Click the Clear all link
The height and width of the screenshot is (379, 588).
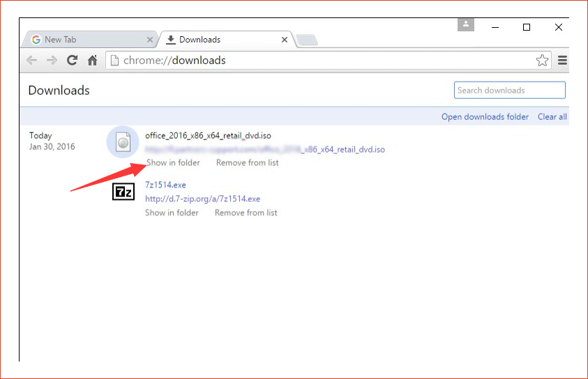552,117
